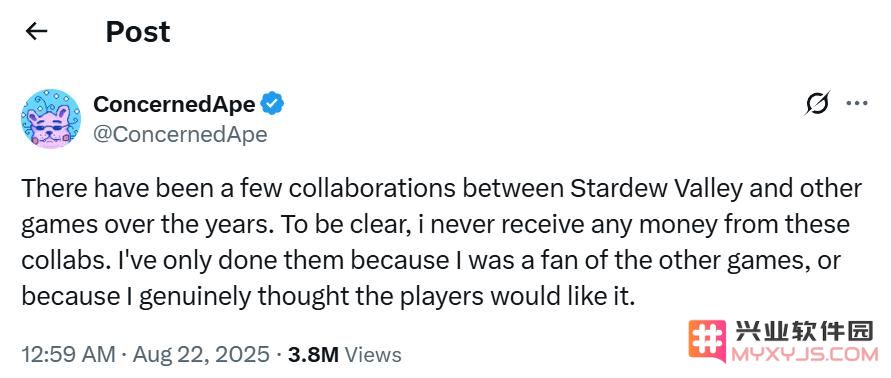Click the phrase 'To be clear' in post
Image resolution: width=891 pixels, height=378 pixels.
(329, 225)
